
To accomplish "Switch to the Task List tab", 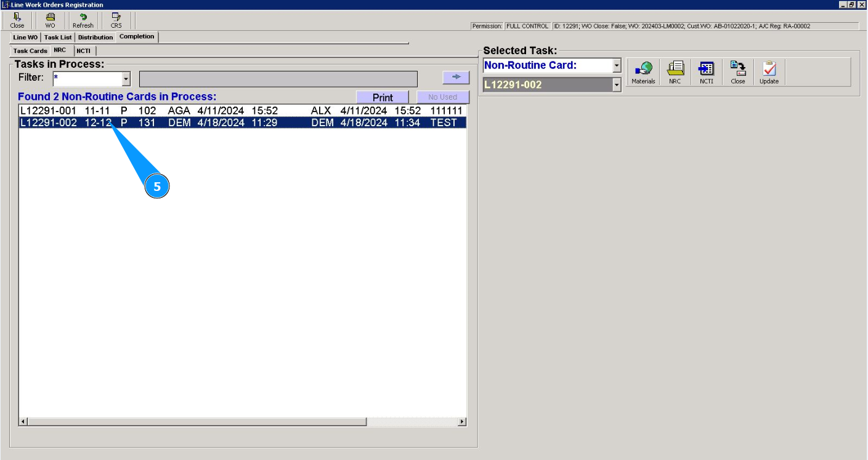I will point(58,38).
